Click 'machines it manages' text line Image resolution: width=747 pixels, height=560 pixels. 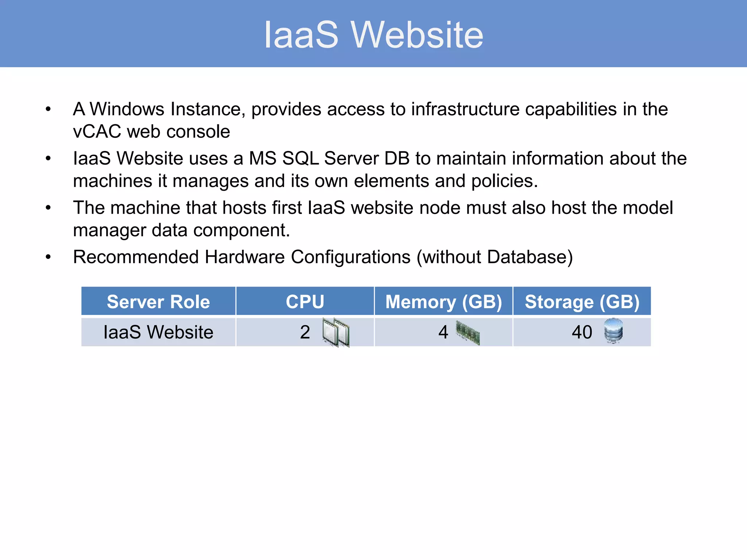(x=305, y=181)
